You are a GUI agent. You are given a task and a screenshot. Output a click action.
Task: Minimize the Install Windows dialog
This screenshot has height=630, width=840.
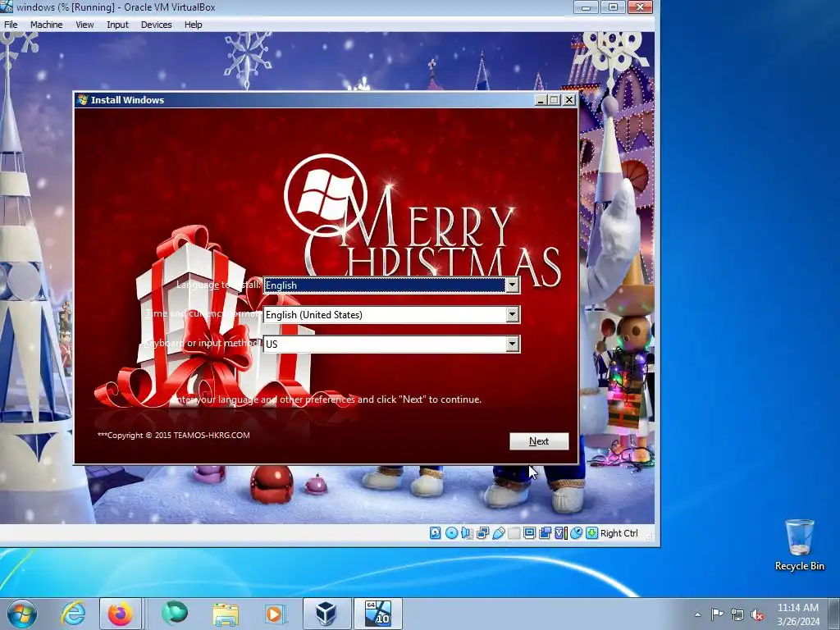(x=541, y=99)
